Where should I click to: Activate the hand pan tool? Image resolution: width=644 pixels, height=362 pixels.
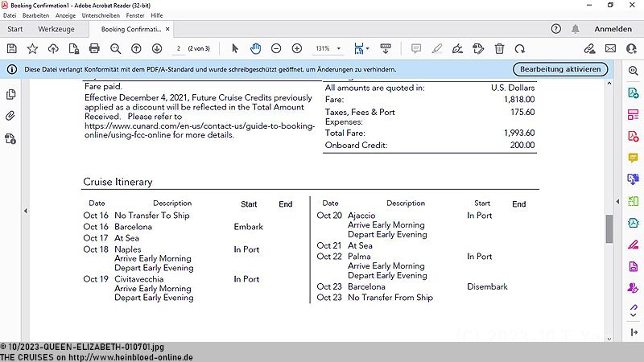[255, 48]
